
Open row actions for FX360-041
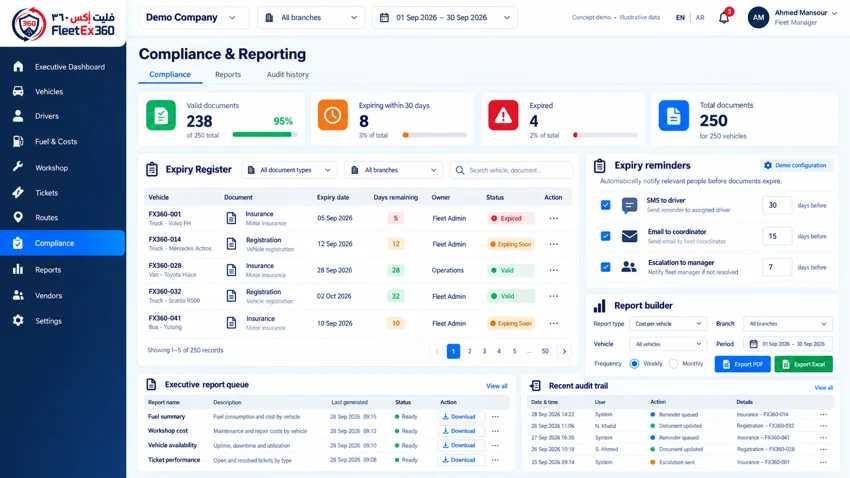click(553, 324)
